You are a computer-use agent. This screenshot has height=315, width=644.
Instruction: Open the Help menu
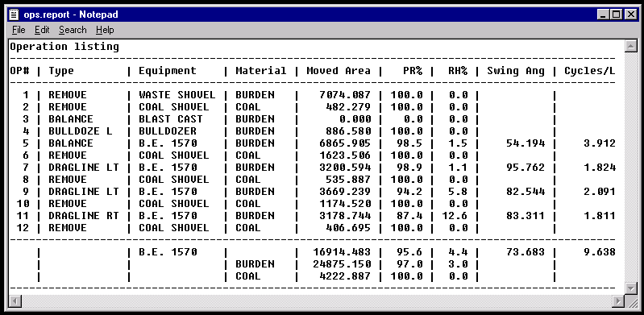coord(105,30)
